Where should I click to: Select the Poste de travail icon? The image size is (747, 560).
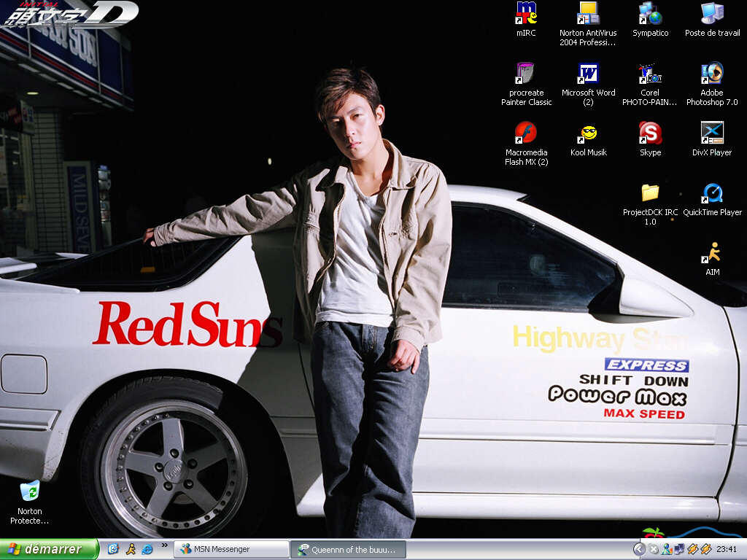click(712, 14)
